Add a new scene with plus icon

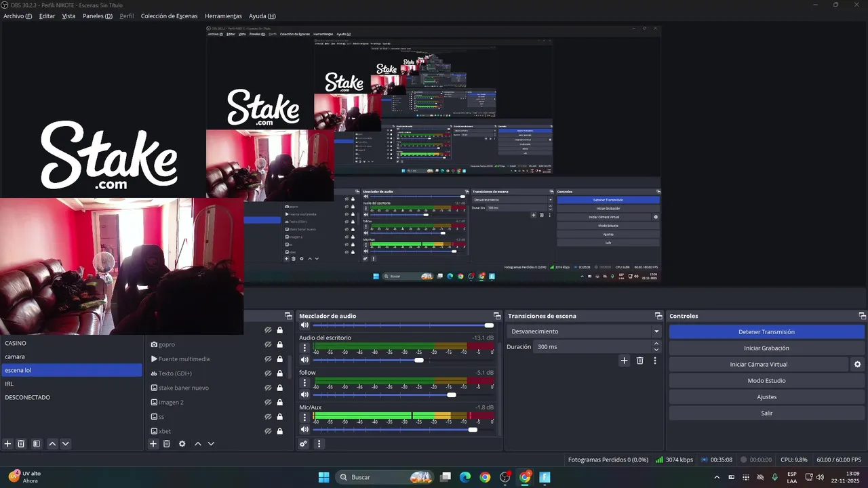(x=8, y=444)
